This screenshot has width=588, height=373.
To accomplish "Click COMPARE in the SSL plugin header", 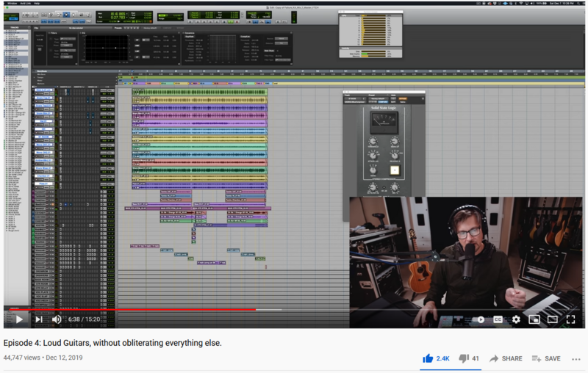I will [x=382, y=102].
